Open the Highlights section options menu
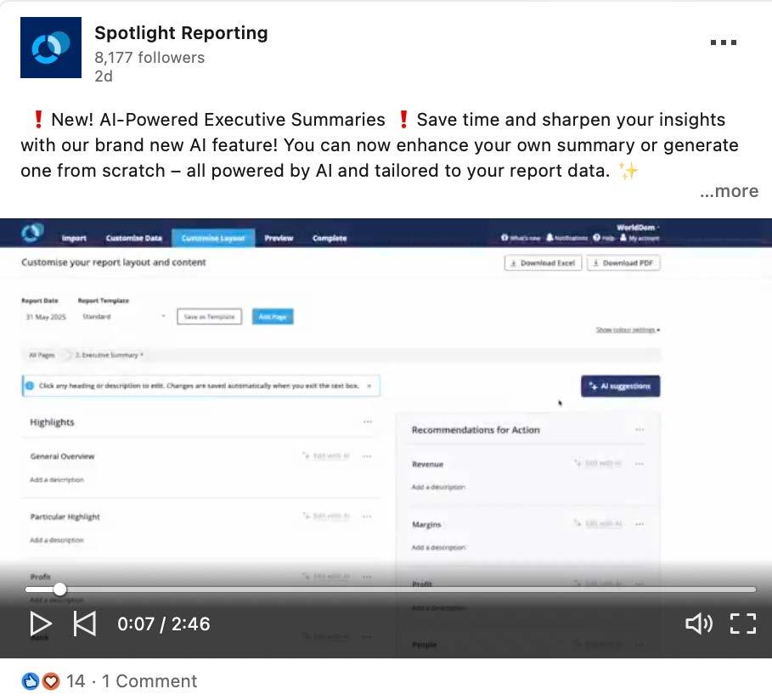 [x=367, y=421]
